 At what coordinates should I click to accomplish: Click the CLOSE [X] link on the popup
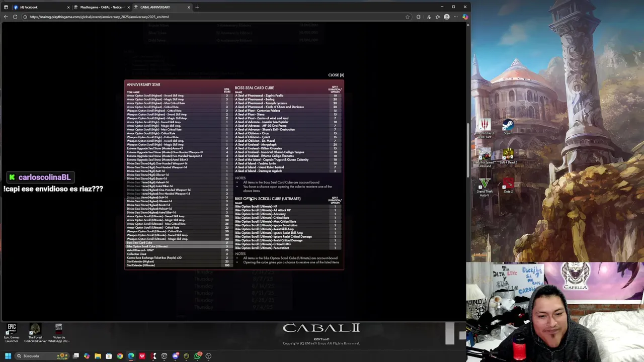(336, 75)
